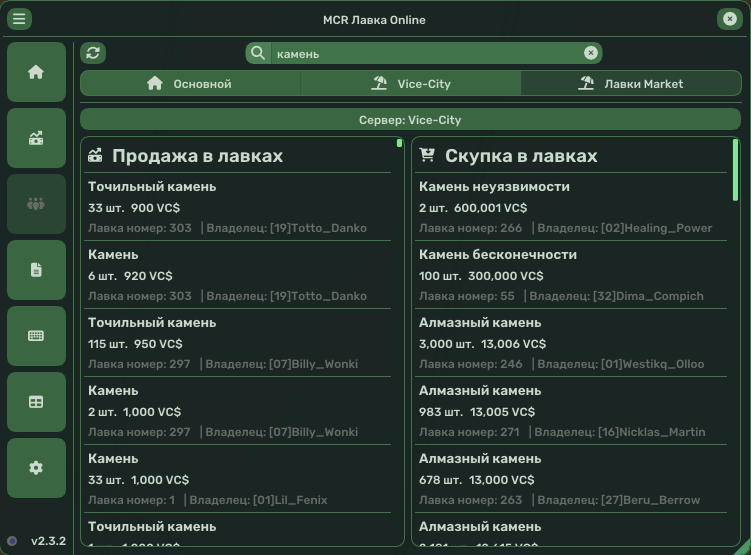This screenshot has height=555, width=751.
Task: Select Точильный камень 33 шт. 900 VC$ listing
Action: 239,207
